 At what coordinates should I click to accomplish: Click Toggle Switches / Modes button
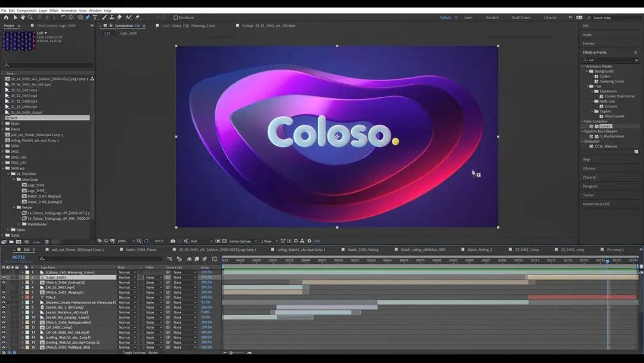pyautogui.click(x=140, y=353)
